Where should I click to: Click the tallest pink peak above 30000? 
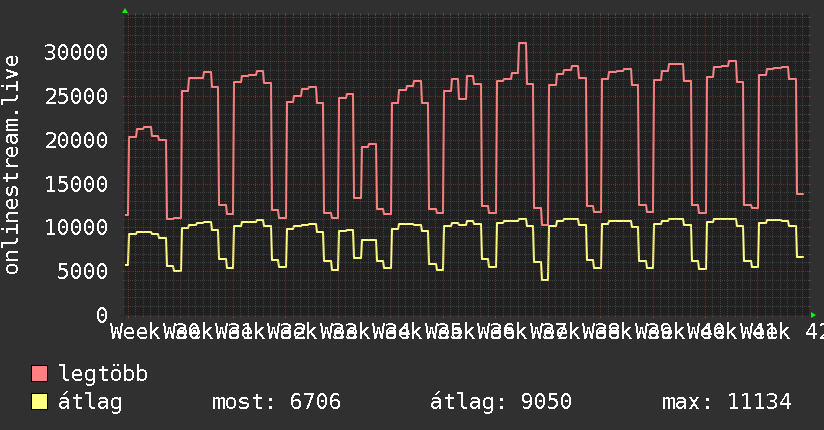click(x=522, y=44)
